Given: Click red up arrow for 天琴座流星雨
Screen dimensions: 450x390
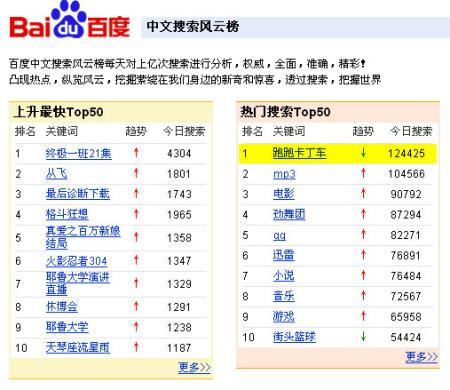Looking at the screenshot, I should pyautogui.click(x=136, y=347).
